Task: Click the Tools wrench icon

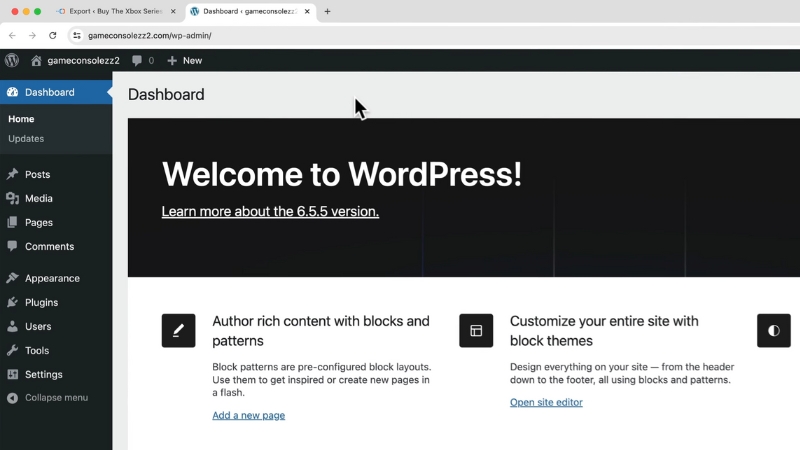Action: [x=12, y=350]
